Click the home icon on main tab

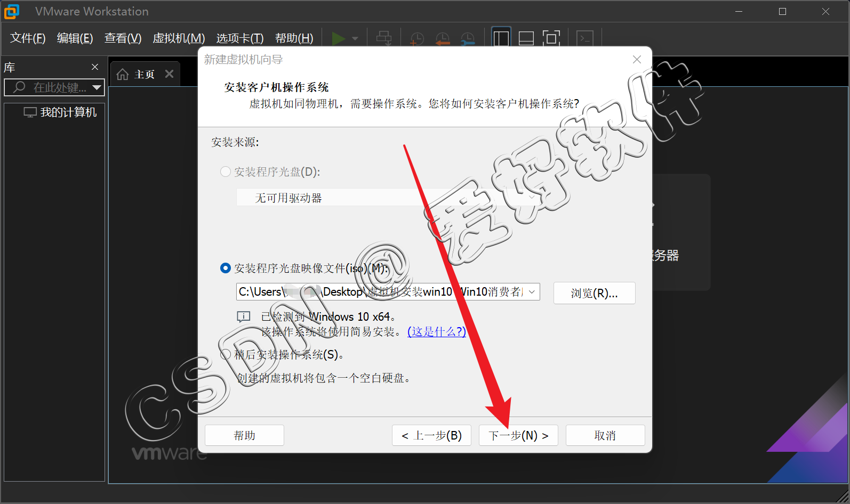[x=123, y=74]
